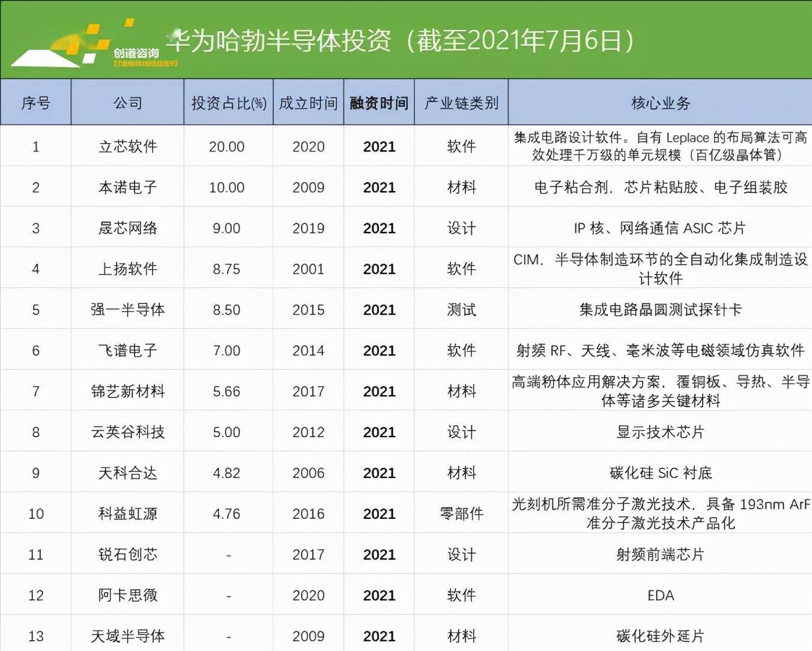Click core business 射频前端芯片
812x651 pixels.
[660, 554]
